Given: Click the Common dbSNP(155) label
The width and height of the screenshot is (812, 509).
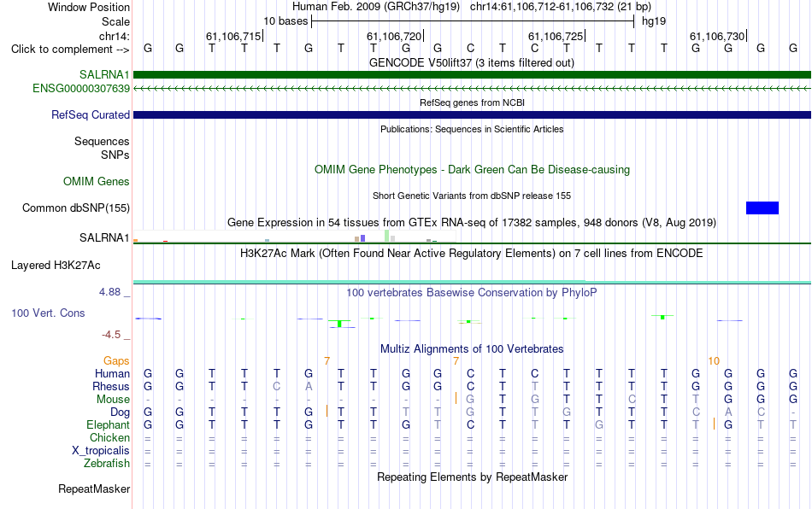Looking at the screenshot, I should (76, 208).
